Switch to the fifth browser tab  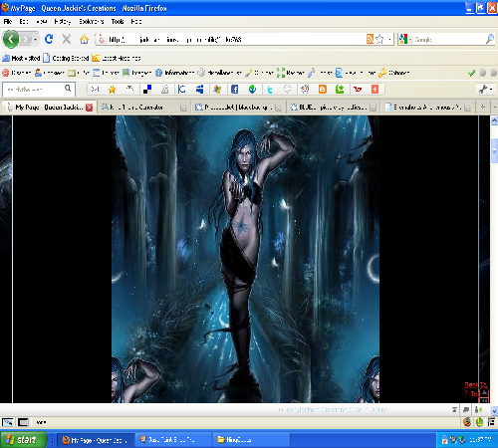[427, 108]
